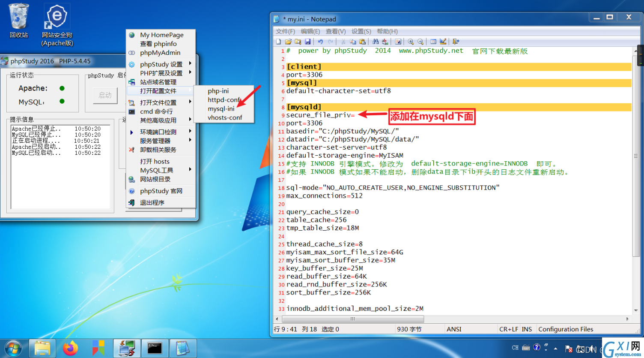Expand the 打开配置文件 submenu

pos(161,91)
